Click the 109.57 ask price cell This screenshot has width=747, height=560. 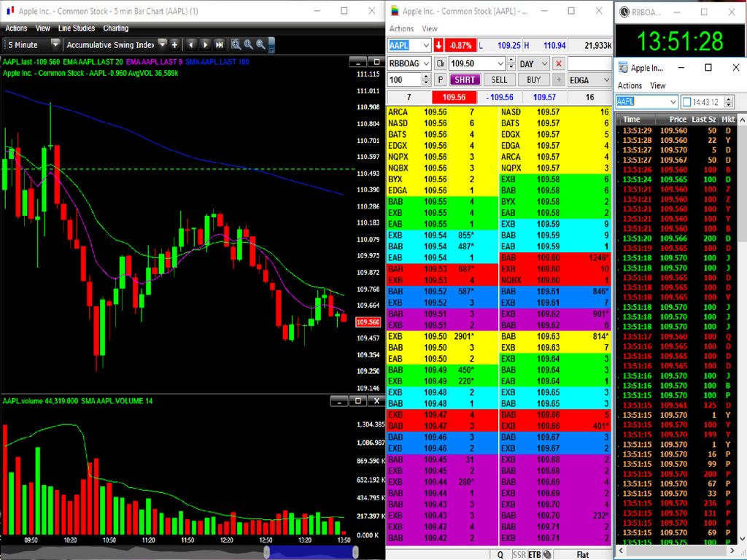544,97
